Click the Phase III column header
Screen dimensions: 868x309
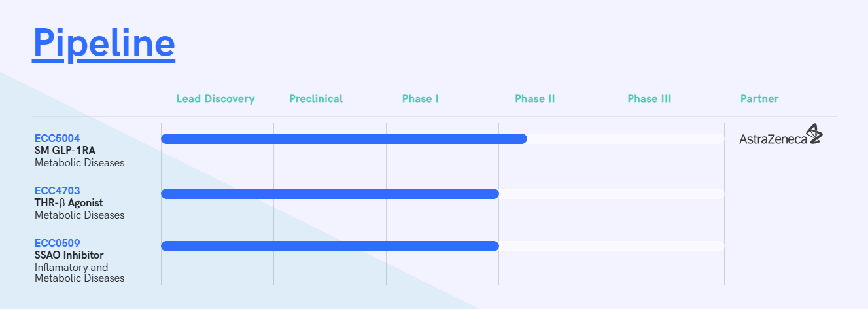[x=649, y=99]
